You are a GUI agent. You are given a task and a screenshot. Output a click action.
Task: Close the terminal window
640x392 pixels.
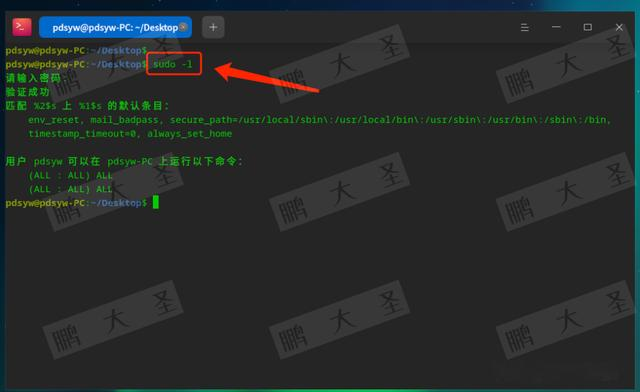point(619,27)
